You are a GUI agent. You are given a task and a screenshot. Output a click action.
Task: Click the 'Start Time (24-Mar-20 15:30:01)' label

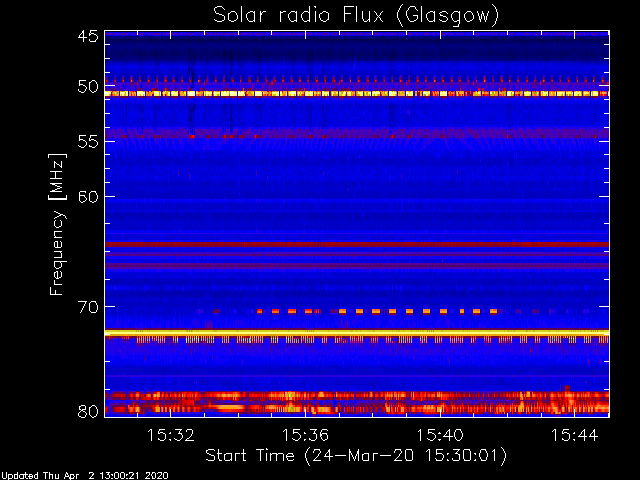coord(356,456)
